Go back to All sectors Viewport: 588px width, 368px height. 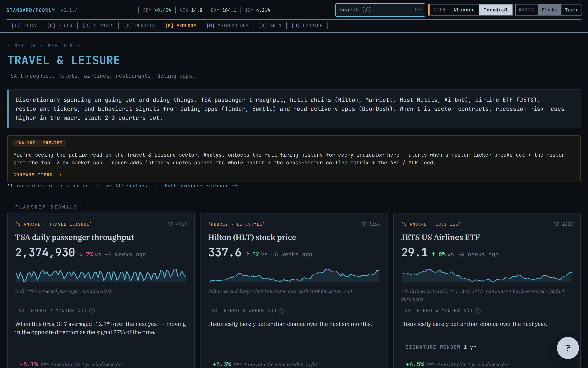click(x=127, y=186)
